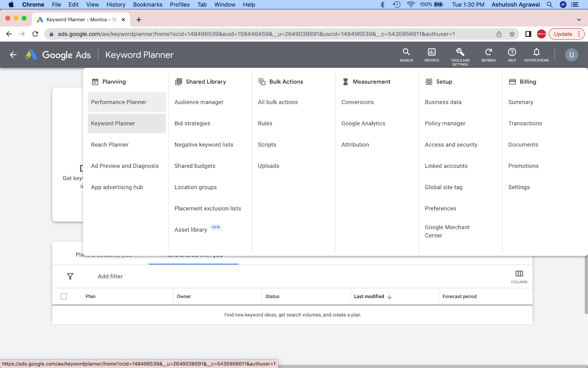Open the History menu in the menu bar

[x=116, y=4]
